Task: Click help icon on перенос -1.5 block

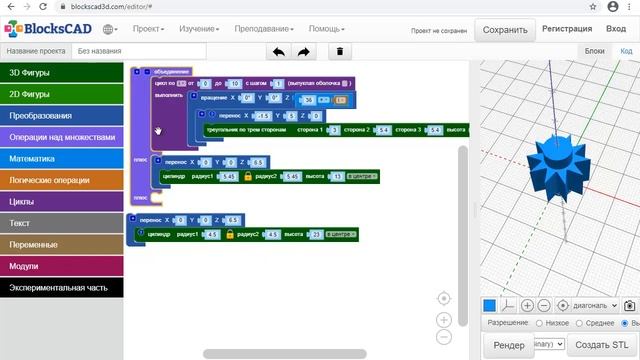Action: pos(212,114)
